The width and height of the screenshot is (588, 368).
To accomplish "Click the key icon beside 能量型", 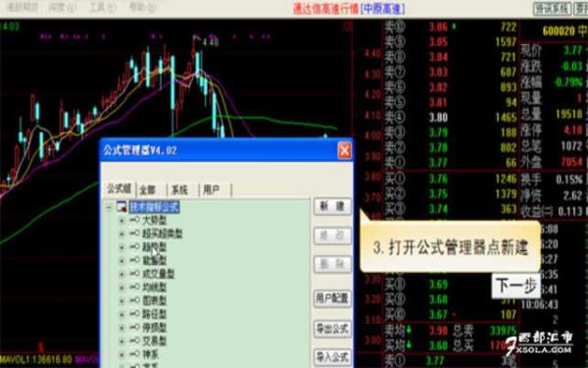I will pos(134,260).
